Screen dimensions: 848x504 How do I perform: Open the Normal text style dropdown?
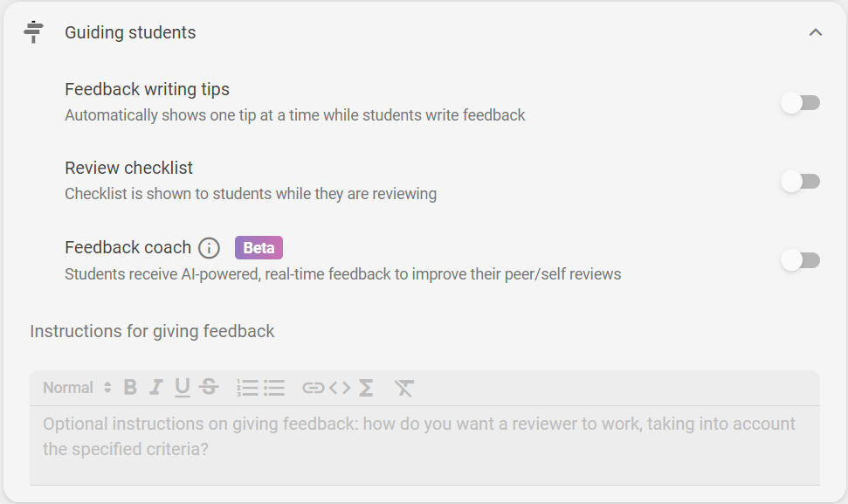78,388
